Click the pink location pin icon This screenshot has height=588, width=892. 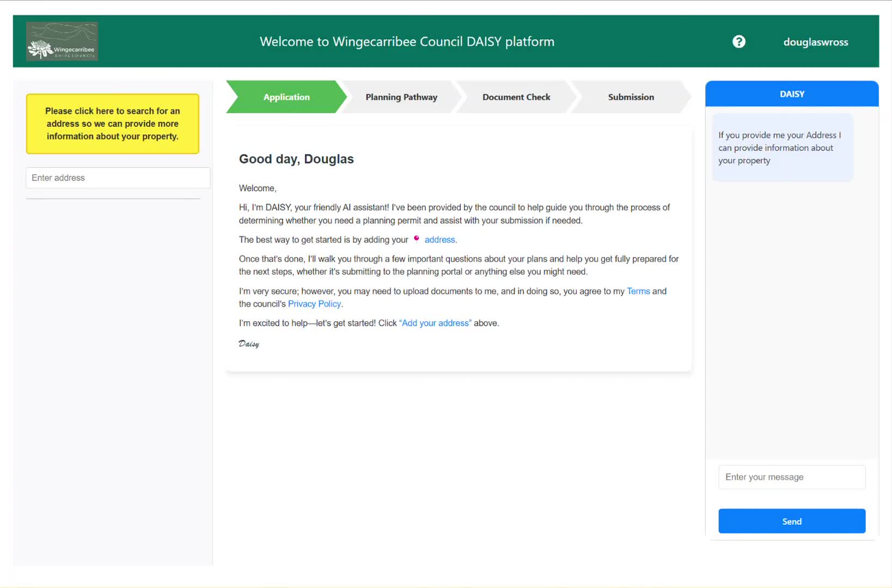(417, 238)
